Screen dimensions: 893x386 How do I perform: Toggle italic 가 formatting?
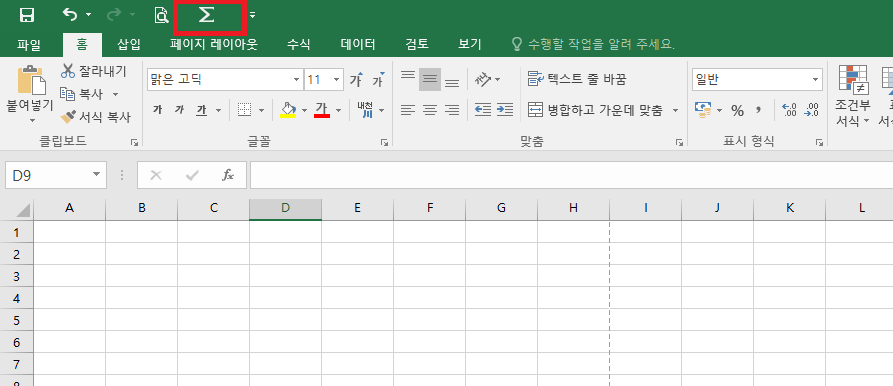[179, 110]
